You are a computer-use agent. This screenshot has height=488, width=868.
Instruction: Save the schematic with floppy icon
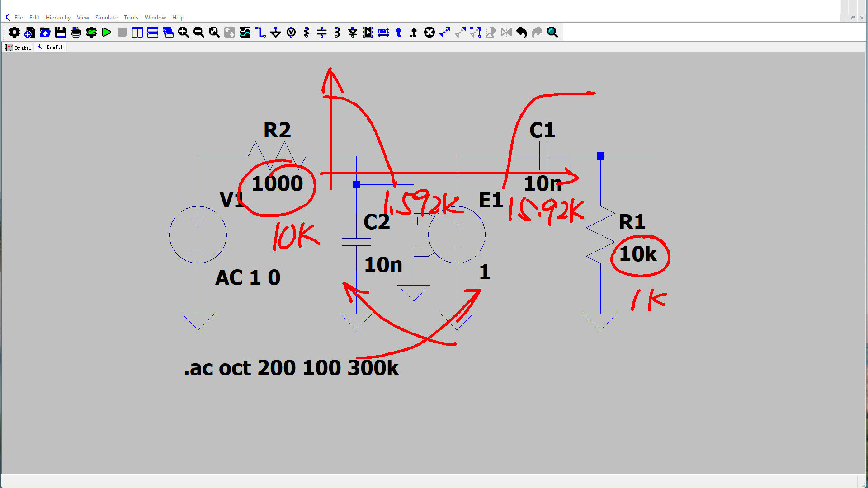[61, 32]
